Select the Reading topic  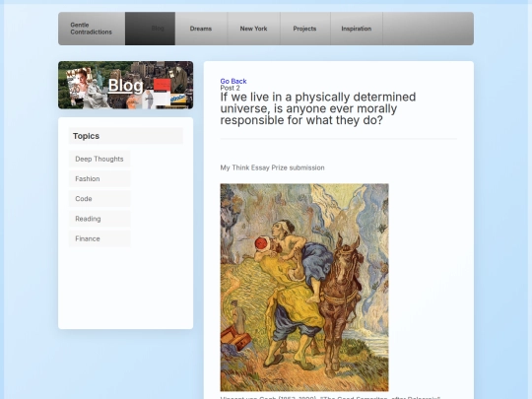coord(100,219)
